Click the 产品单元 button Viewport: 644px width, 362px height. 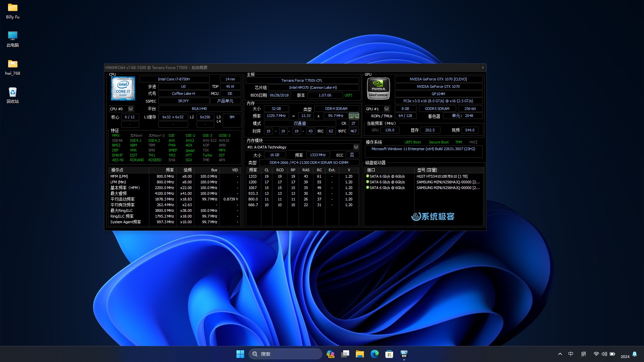225,101
